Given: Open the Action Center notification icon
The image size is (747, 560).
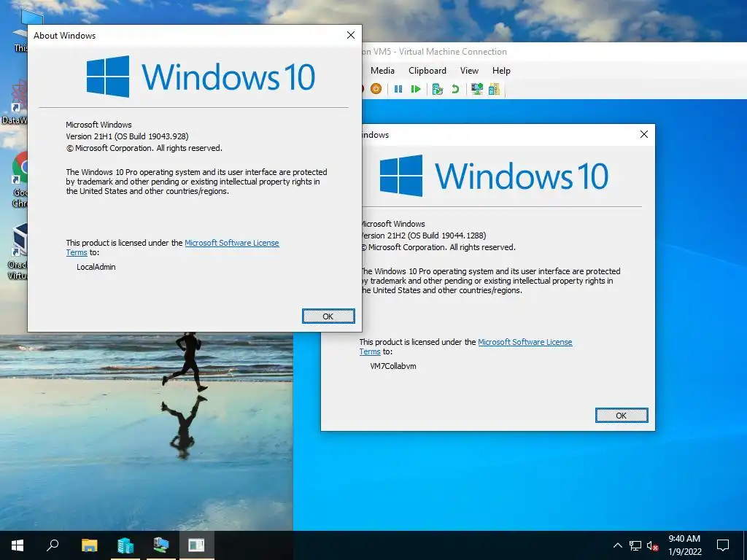Looking at the screenshot, I should (723, 545).
